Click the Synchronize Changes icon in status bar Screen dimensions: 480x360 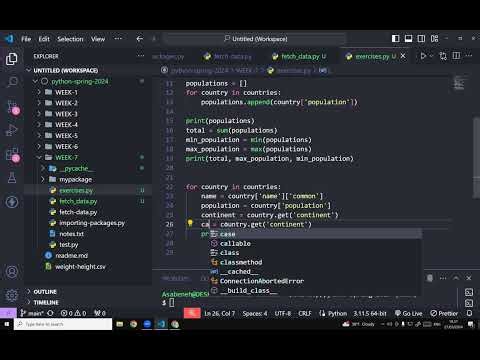pyautogui.click(x=50, y=313)
